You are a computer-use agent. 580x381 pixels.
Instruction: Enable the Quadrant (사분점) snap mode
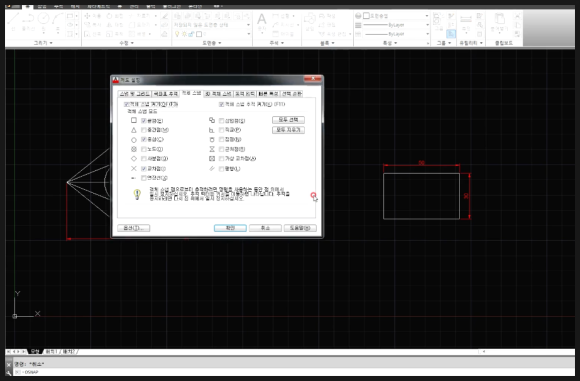pos(144,159)
